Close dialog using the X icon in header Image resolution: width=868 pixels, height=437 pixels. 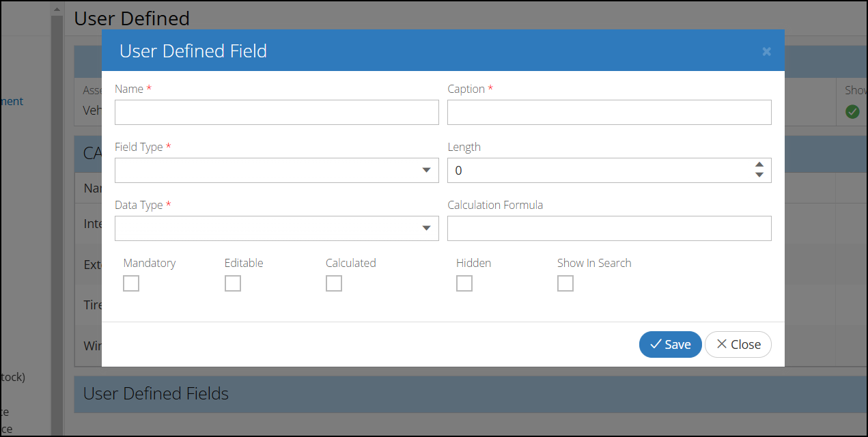[x=766, y=51]
